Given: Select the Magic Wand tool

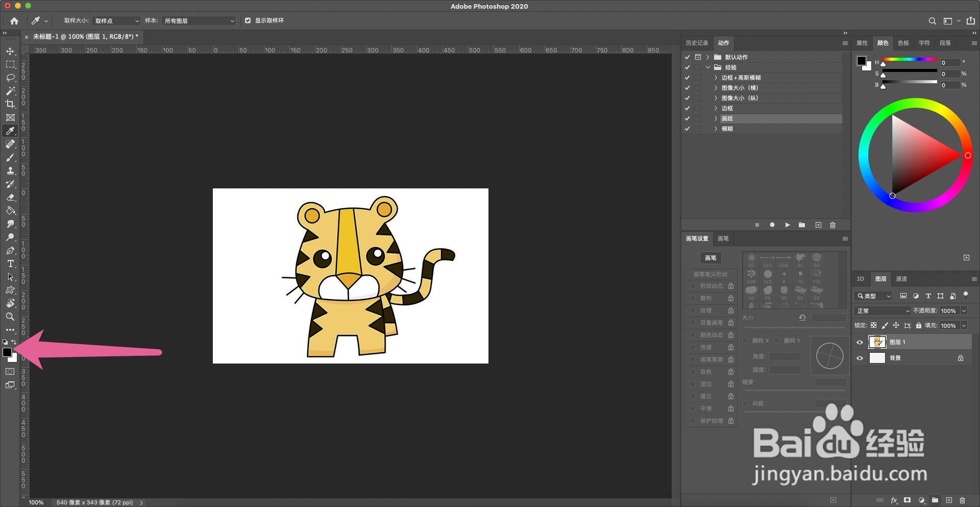Looking at the screenshot, I should 10,91.
